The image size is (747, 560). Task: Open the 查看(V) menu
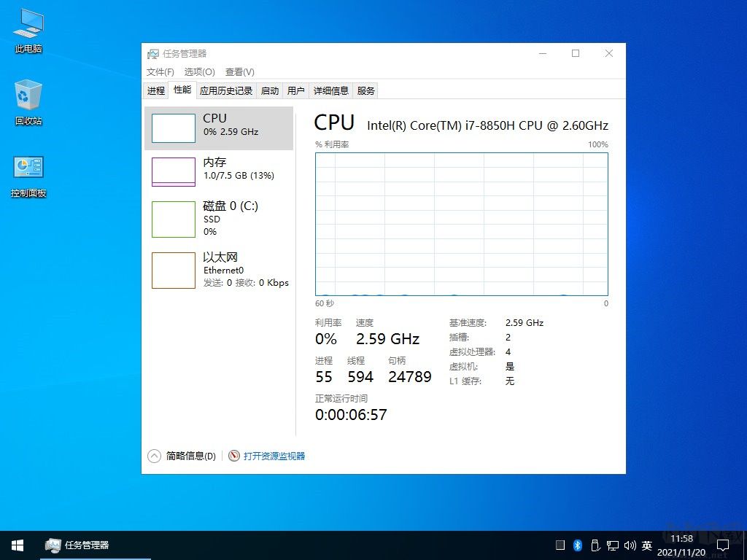239,71
